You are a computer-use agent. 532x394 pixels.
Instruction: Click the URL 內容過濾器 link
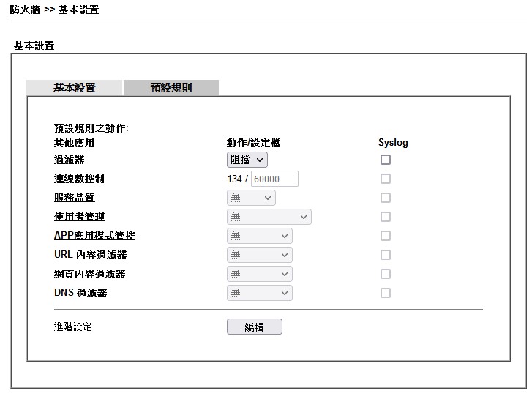click(90, 255)
